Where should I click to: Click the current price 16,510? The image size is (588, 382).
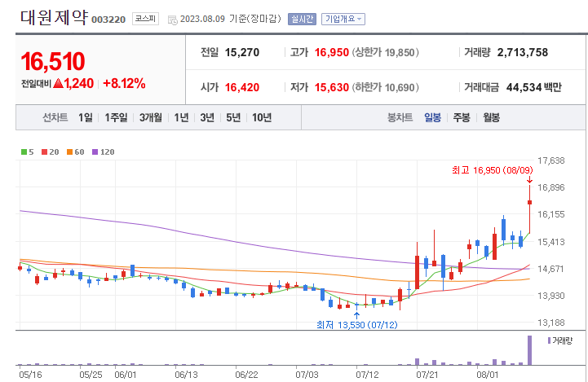53,61
